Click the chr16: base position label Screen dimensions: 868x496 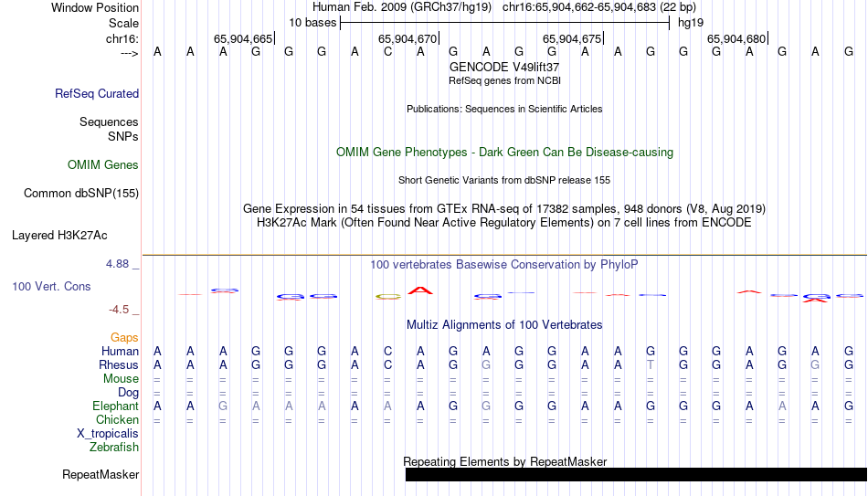tap(122, 38)
